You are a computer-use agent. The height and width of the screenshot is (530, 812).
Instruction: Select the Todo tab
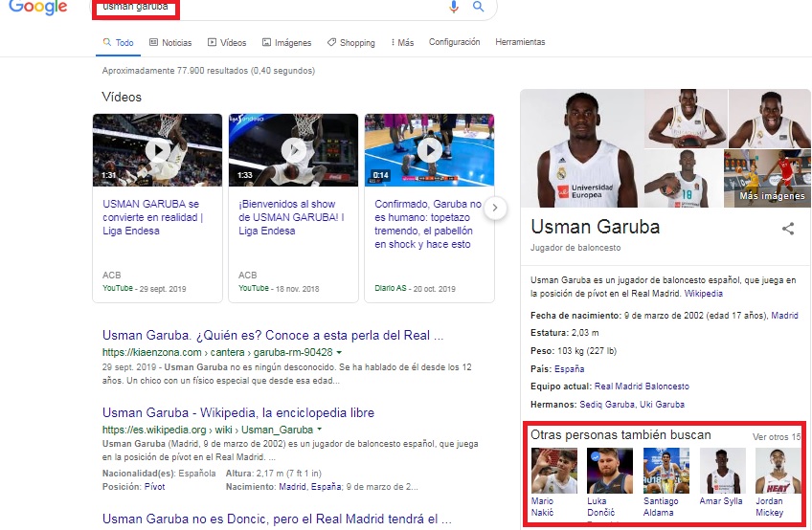click(x=118, y=42)
